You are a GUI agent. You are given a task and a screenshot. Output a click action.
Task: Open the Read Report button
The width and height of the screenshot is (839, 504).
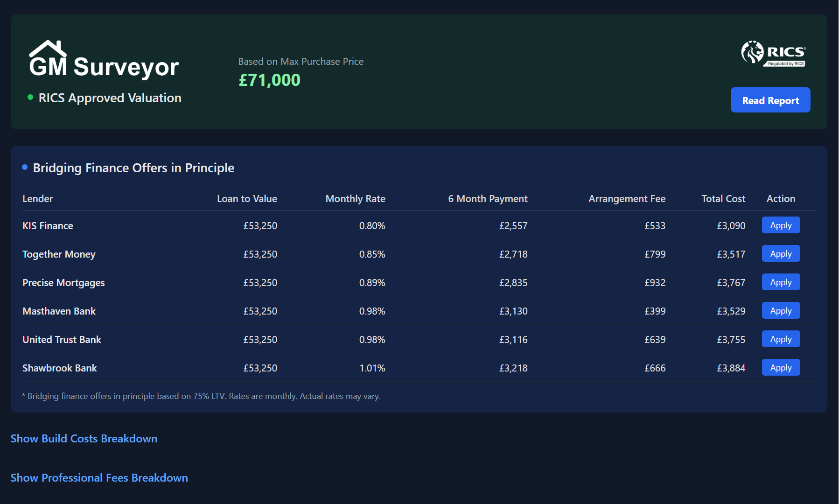click(x=770, y=100)
